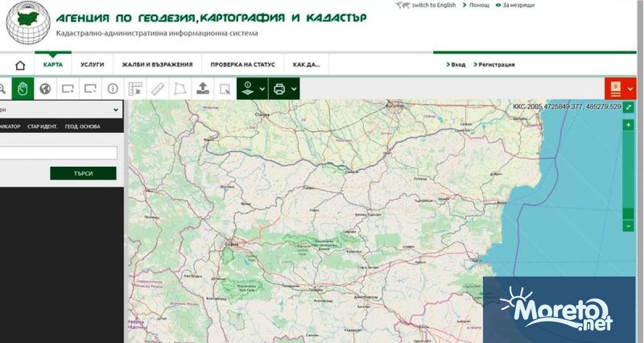Select the polygon area measurement tool
Screen dimensions: 644x343
181,88
